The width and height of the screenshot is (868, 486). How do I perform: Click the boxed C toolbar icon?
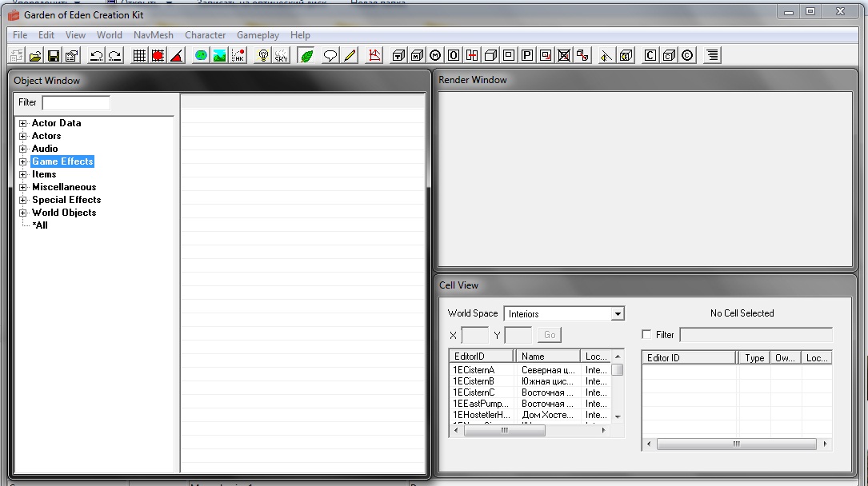point(650,55)
